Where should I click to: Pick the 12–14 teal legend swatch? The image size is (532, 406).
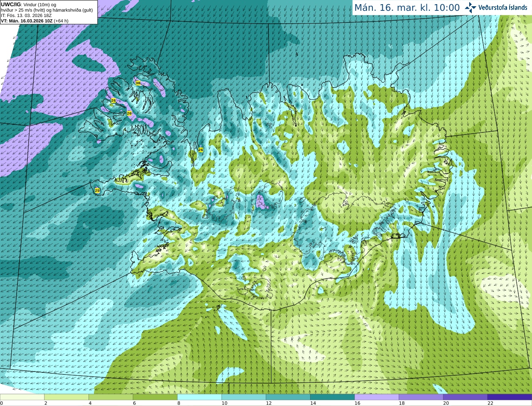288,397
